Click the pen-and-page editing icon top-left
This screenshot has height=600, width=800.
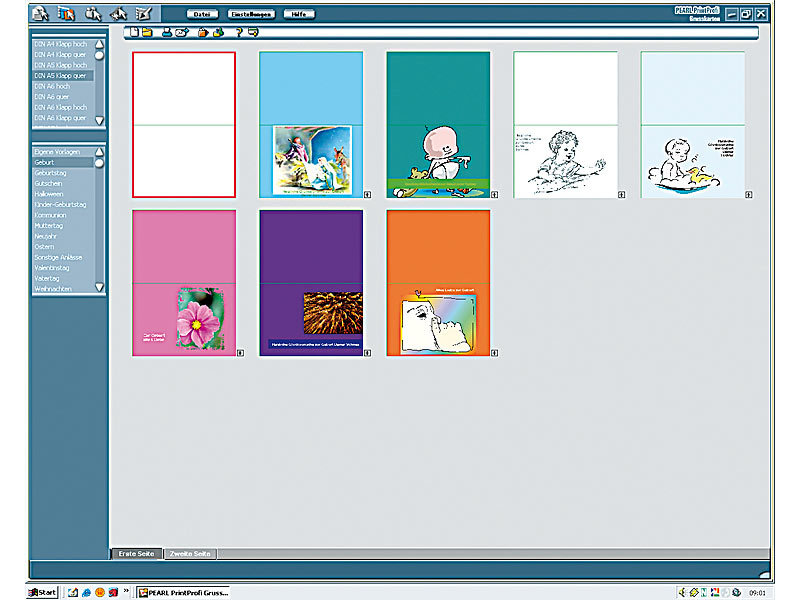pyautogui.click(x=142, y=11)
